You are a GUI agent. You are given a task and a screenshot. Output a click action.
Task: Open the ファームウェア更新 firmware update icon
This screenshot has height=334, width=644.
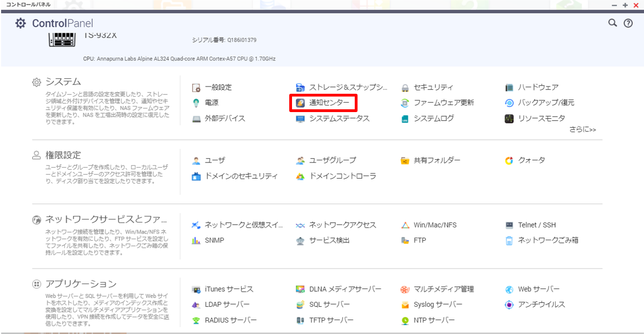pyautogui.click(x=405, y=103)
